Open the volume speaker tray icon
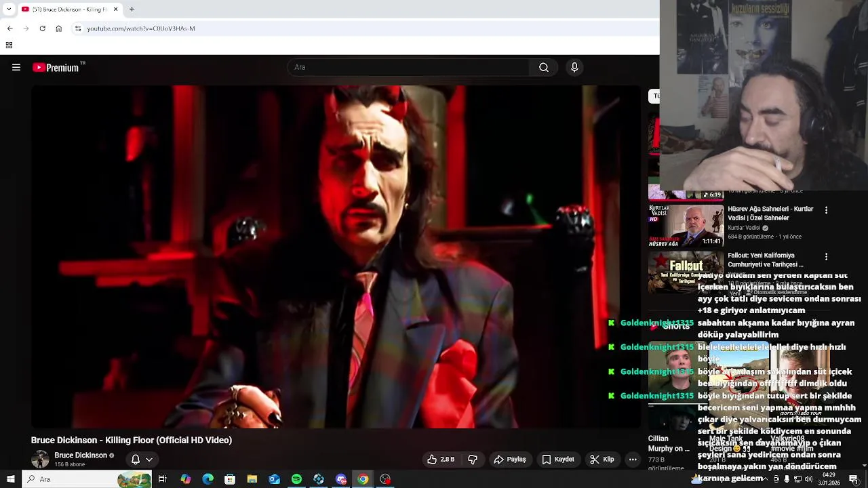The height and width of the screenshot is (488, 868). (808, 479)
